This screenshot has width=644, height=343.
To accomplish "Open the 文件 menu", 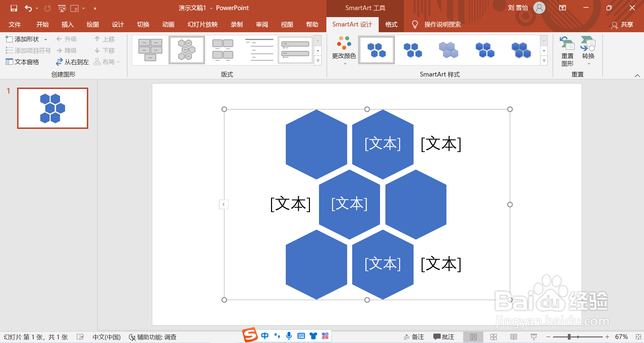I will click(15, 24).
